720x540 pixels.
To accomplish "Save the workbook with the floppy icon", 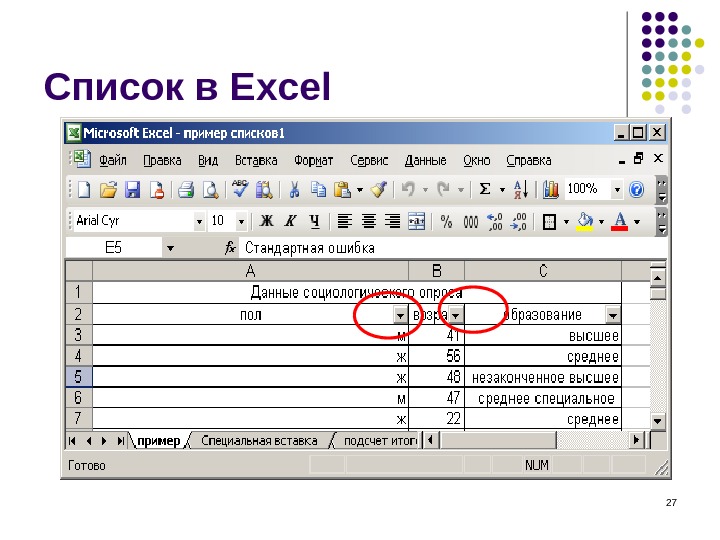I will click(x=133, y=189).
